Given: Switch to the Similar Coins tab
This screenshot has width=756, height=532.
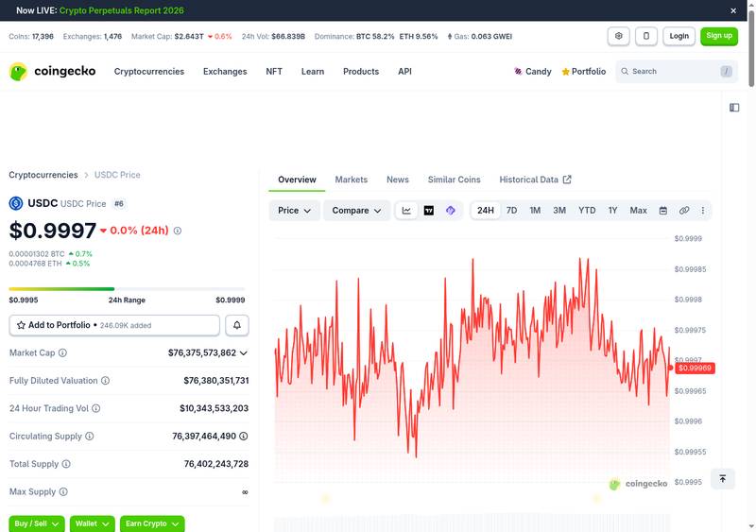Looking at the screenshot, I should coord(454,180).
